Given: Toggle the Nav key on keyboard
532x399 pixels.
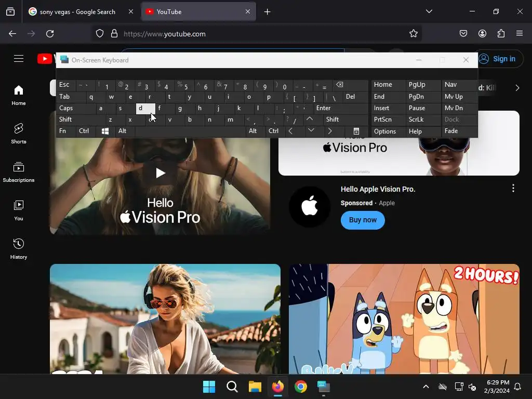Looking at the screenshot, I should click(459, 85).
